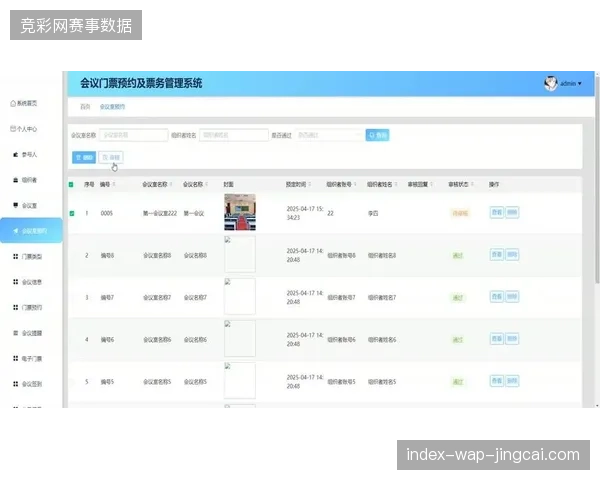Click broken cover image in row 编号5
Viewport: 600px width, 480px height.
point(240,380)
